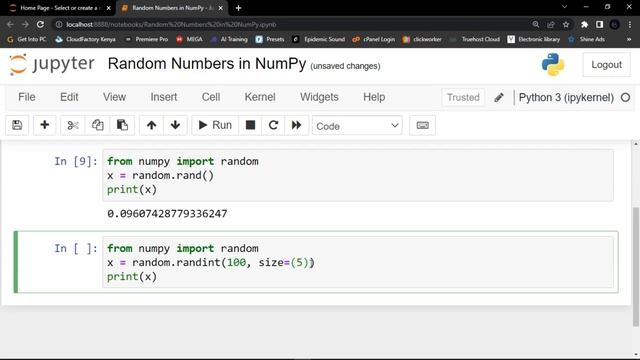The height and width of the screenshot is (360, 640).
Task: Open the Help menu
Action: pos(374,97)
